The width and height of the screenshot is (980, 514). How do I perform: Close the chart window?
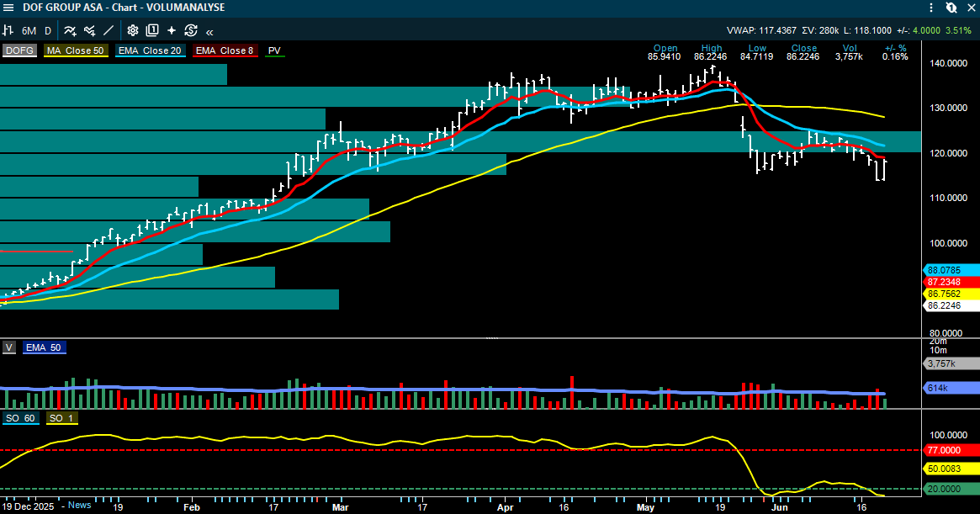(x=971, y=8)
